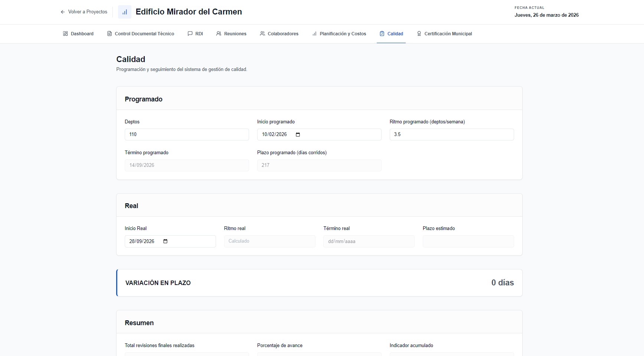Switch to Control Documental Técnico tab
The height and width of the screenshot is (356, 644).
(141, 33)
